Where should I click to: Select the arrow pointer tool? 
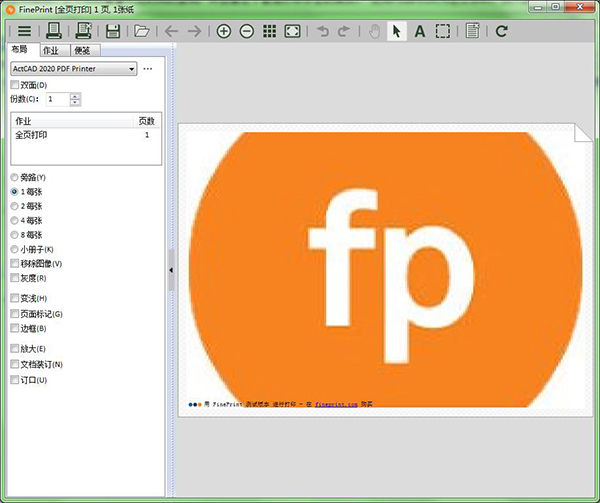click(397, 31)
